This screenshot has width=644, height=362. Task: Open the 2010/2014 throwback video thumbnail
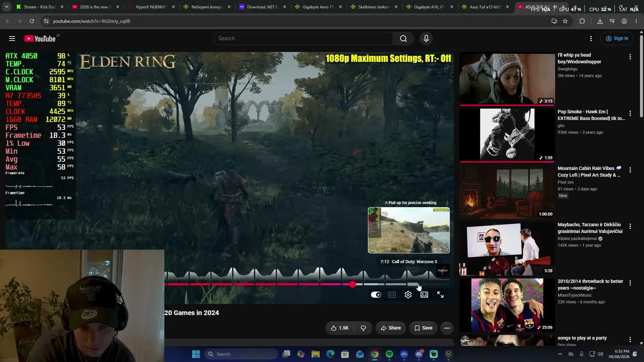click(507, 305)
